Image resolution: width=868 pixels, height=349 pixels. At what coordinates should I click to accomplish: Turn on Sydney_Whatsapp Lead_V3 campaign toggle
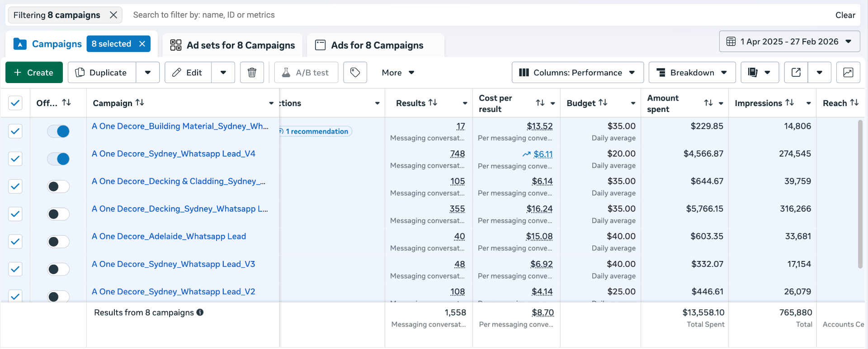[58, 269]
